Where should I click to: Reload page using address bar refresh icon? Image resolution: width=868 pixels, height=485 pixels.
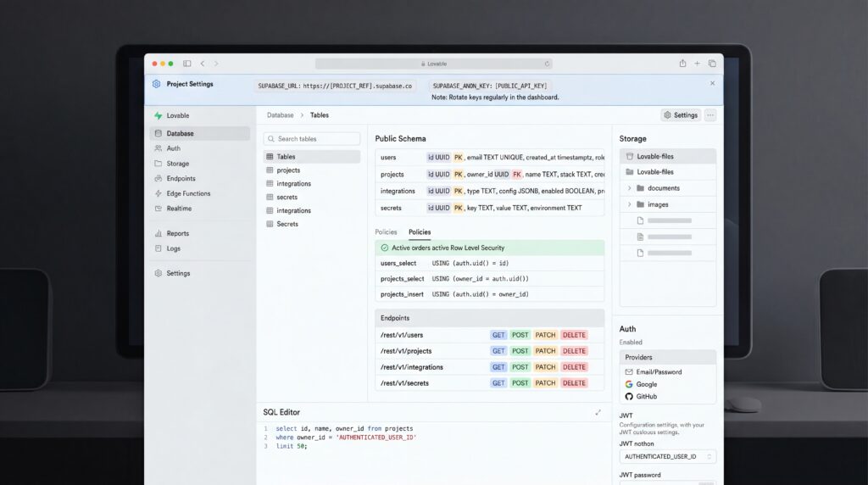tap(547, 64)
